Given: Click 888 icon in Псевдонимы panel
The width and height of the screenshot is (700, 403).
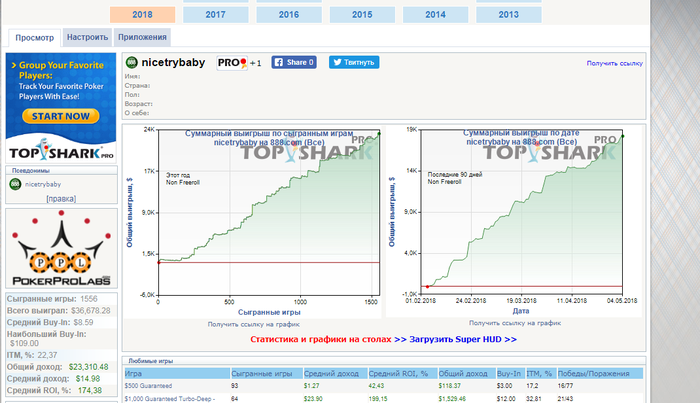Looking at the screenshot, I should (x=15, y=184).
